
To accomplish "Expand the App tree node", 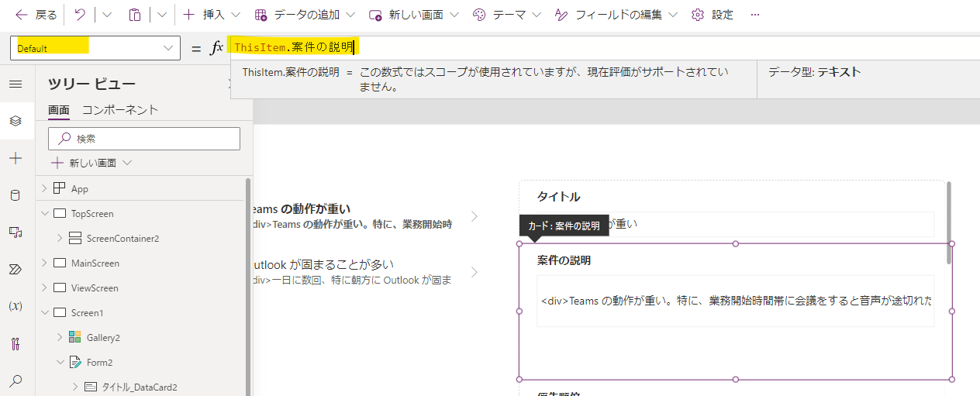I will (x=44, y=188).
